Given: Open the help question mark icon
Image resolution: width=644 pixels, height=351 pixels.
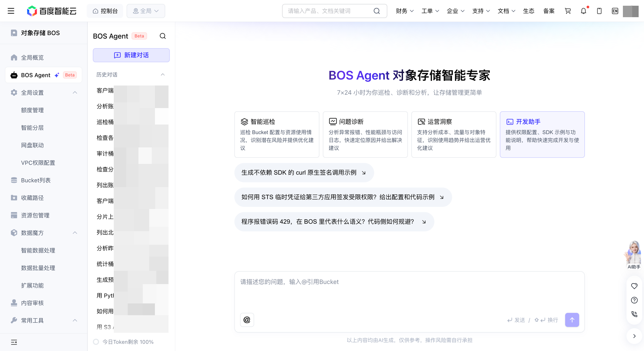Looking at the screenshot, I should click(x=634, y=300).
